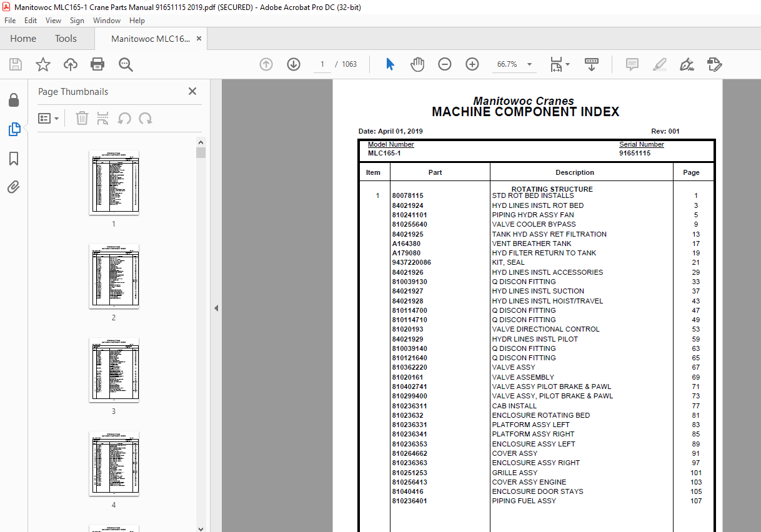Print the document
The width and height of the screenshot is (761, 532).
(x=97, y=64)
